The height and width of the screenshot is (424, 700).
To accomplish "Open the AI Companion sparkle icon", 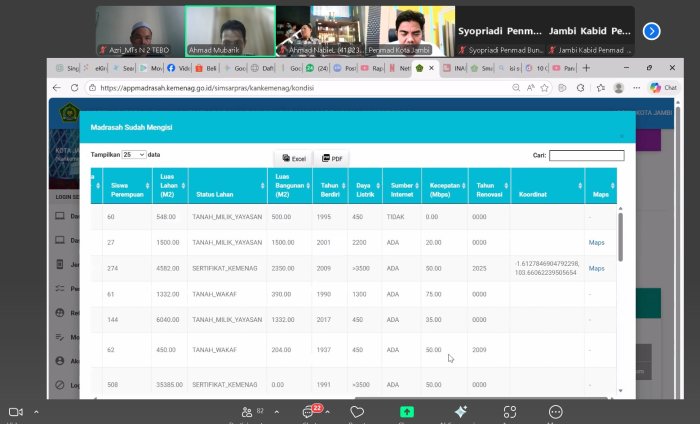I will [x=460, y=411].
